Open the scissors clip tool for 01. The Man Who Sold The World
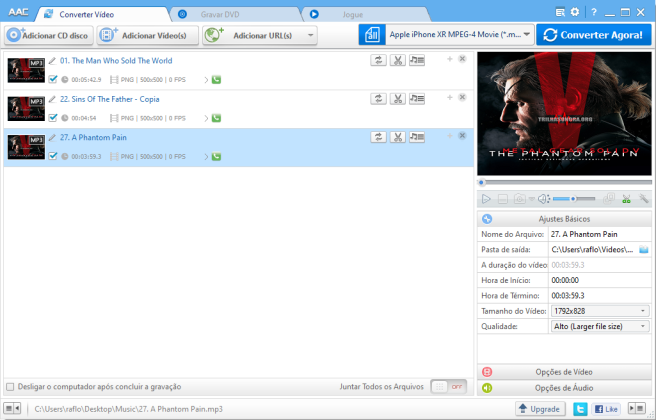Image resolution: width=656 pixels, height=420 pixels. [397, 60]
